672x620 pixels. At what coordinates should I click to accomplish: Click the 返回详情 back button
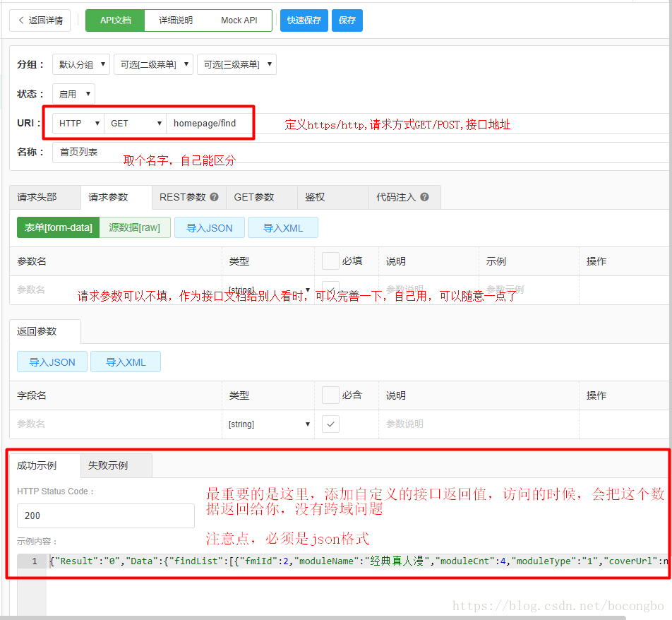pyautogui.click(x=40, y=20)
